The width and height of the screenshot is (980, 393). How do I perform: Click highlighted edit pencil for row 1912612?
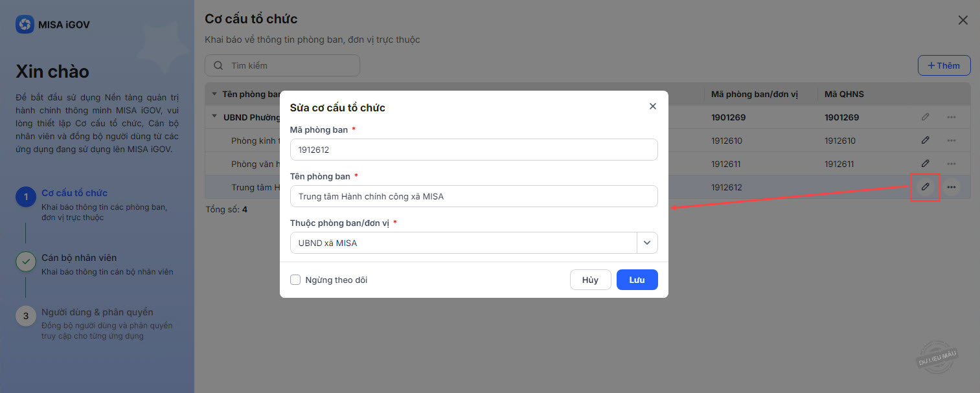(926, 187)
